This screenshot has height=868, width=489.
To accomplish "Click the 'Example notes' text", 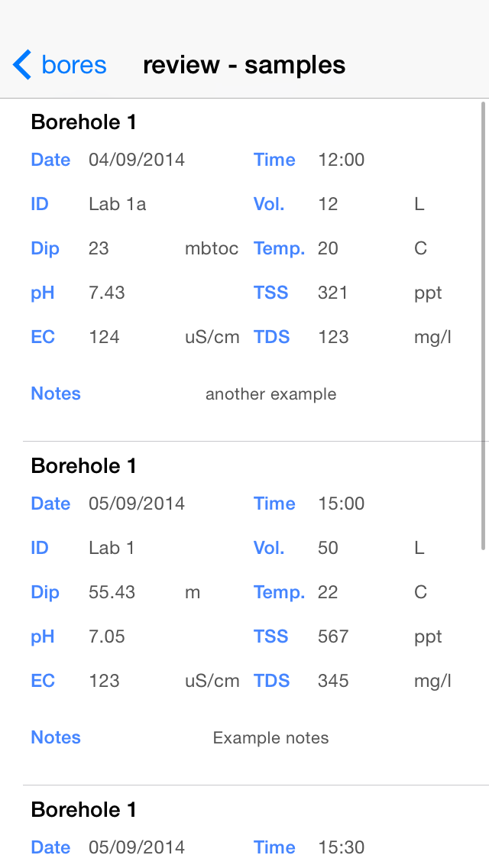I will (270, 738).
